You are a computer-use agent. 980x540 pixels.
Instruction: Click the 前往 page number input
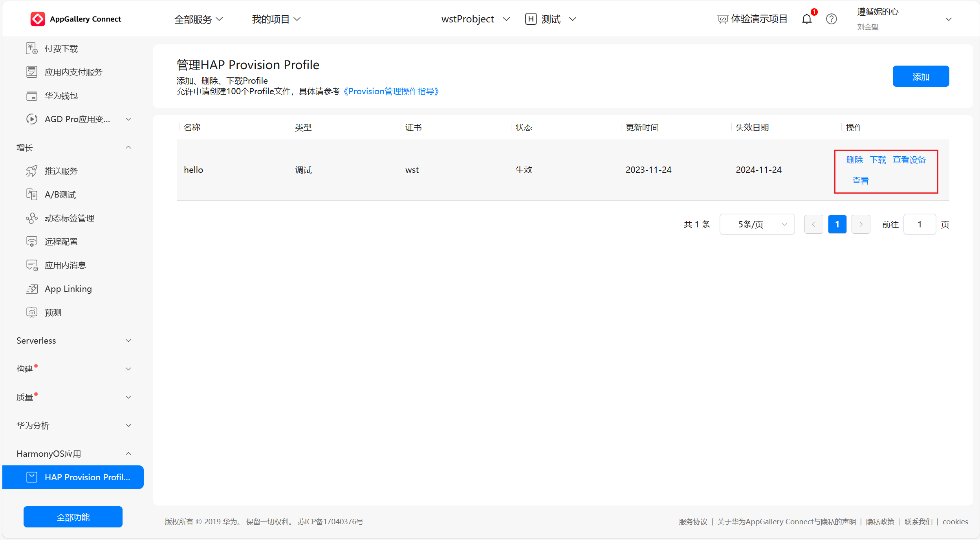[920, 224]
